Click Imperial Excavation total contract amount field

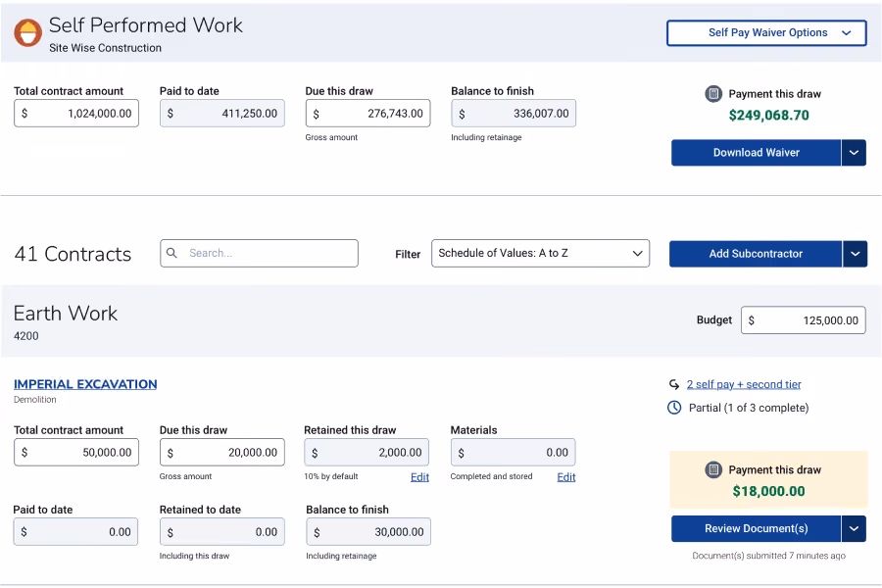[76, 453]
